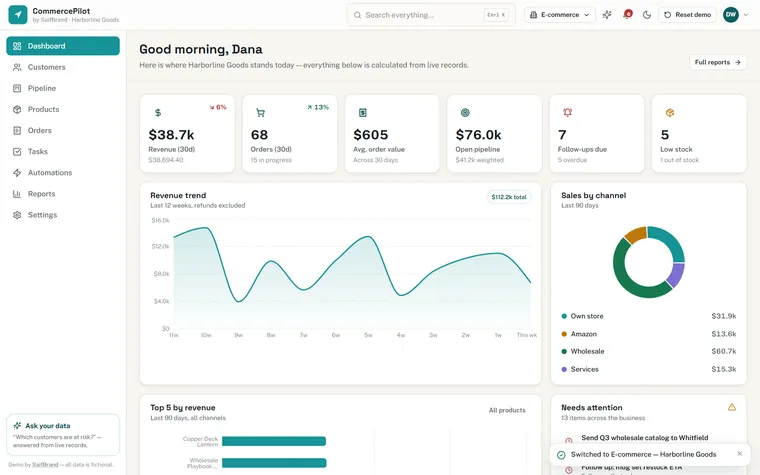The width and height of the screenshot is (760, 475).
Task: Open Pipeline in sidebar
Action: tap(63, 88)
